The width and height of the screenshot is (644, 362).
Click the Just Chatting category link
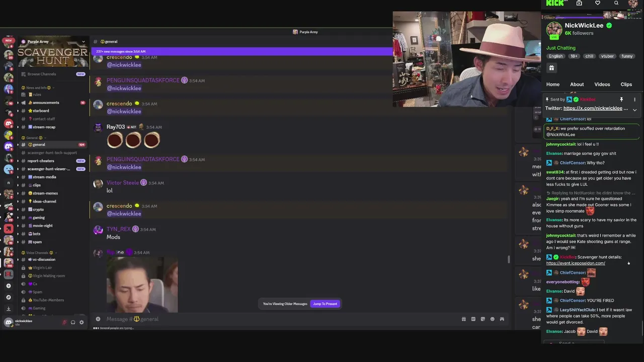pyautogui.click(x=561, y=48)
